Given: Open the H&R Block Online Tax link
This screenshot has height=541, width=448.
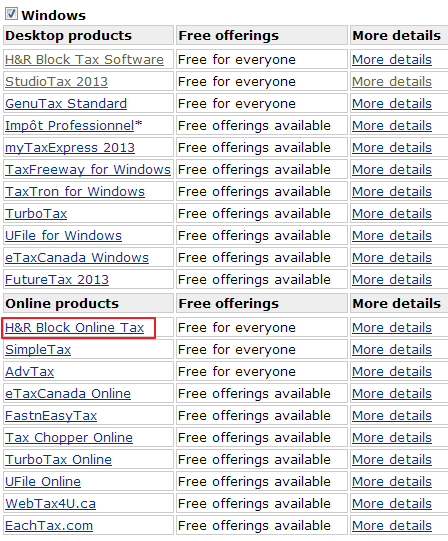Looking at the screenshot, I should tap(75, 328).
